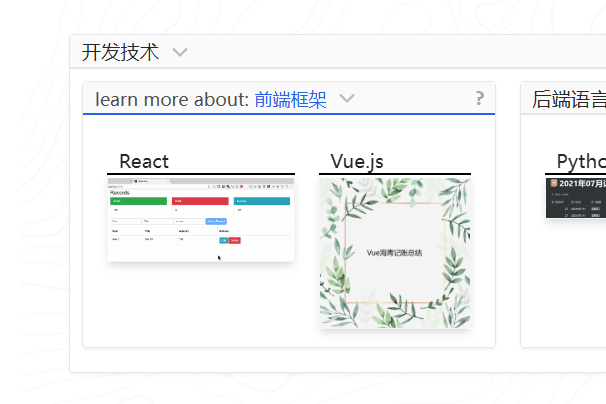
Task: Open the dropdown arrow next to 前端框架
Action: (347, 99)
